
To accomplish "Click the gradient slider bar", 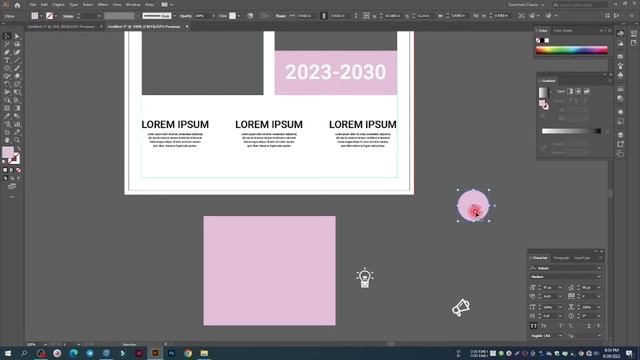I will click(571, 131).
